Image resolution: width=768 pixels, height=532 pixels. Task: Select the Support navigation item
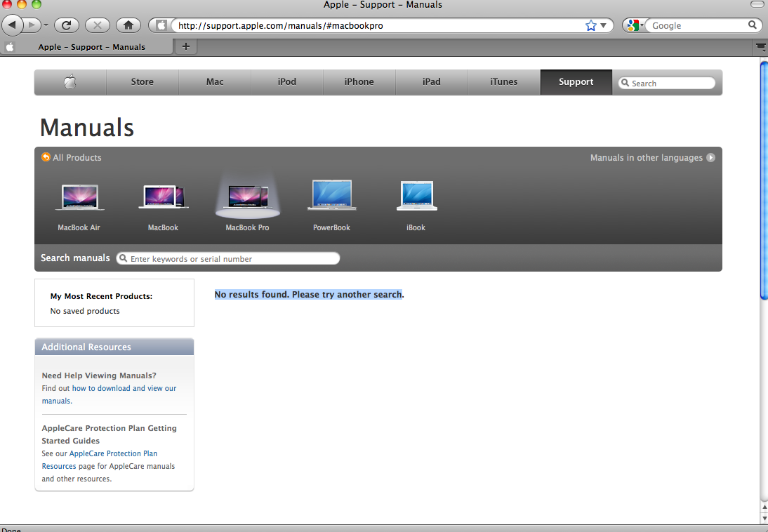[576, 82]
